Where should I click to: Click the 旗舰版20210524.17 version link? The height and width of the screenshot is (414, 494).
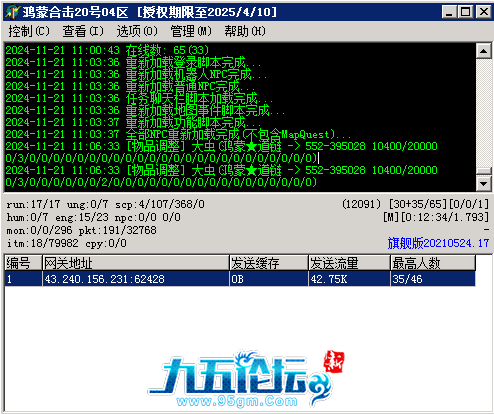[438, 243]
